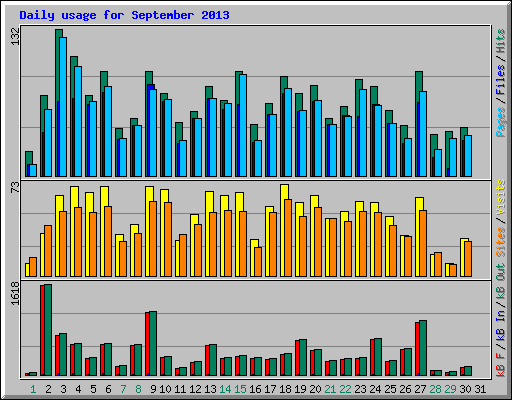Screen dimensions: 512x400
Task: Click day 18 on the x-axis
Action: coord(285,389)
